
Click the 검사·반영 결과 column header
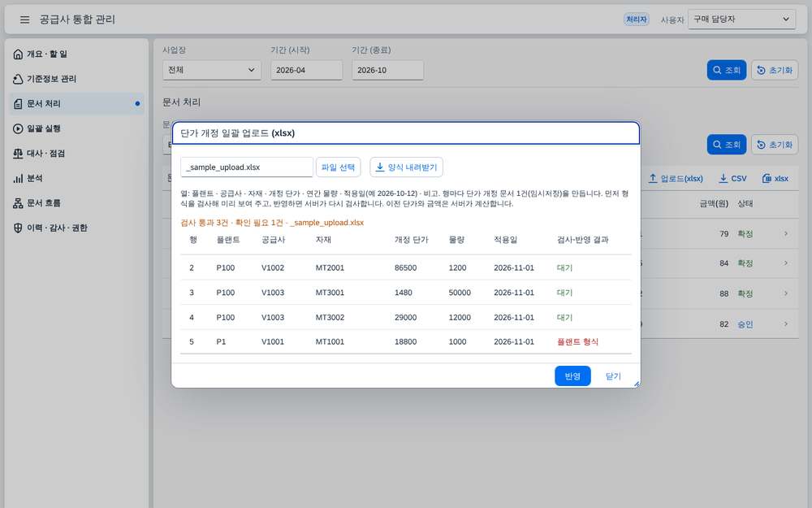(582, 240)
